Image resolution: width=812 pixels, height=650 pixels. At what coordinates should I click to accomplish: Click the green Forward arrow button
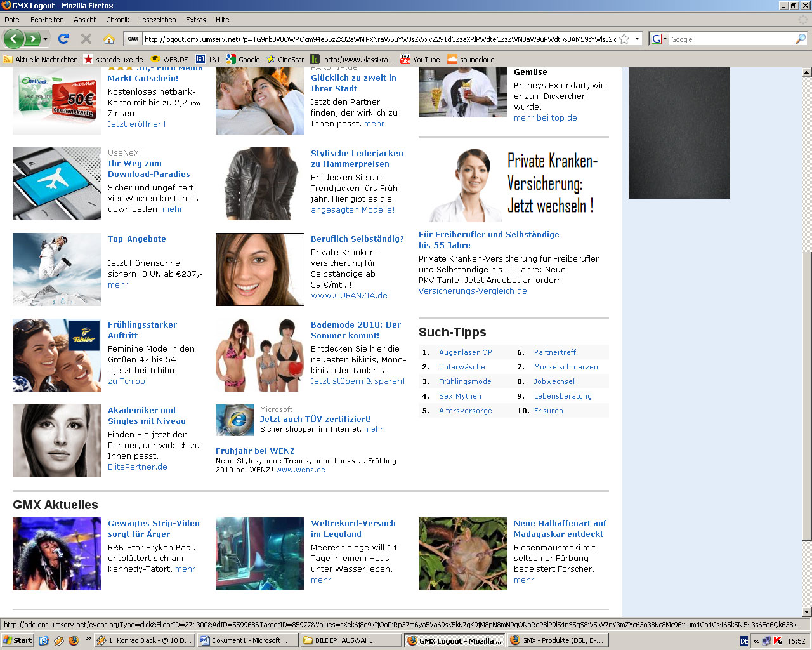[x=32, y=39]
